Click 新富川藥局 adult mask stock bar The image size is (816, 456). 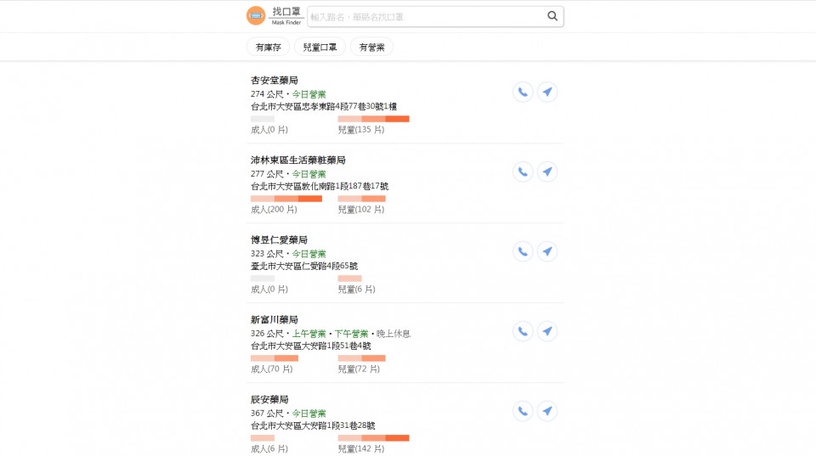tap(274, 358)
